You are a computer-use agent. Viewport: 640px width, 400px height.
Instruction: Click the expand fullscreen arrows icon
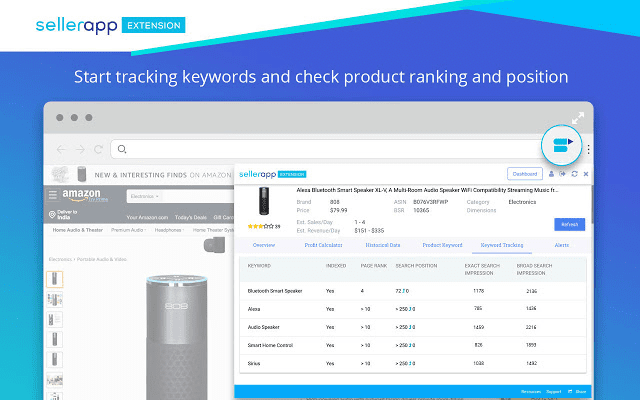coord(578,118)
